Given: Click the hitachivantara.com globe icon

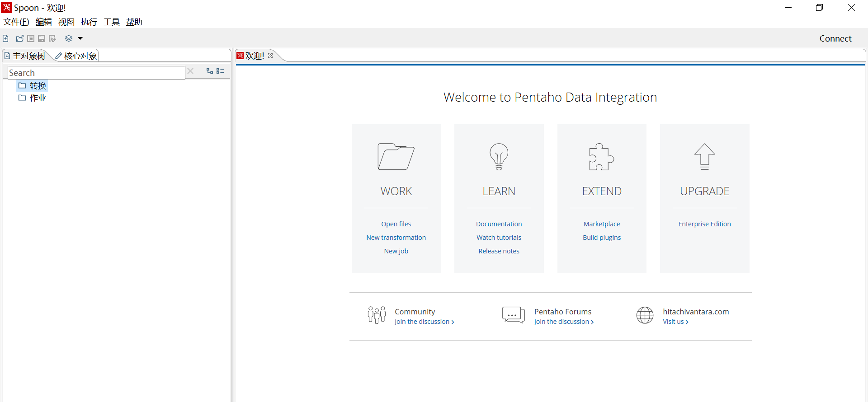Looking at the screenshot, I should [x=645, y=315].
